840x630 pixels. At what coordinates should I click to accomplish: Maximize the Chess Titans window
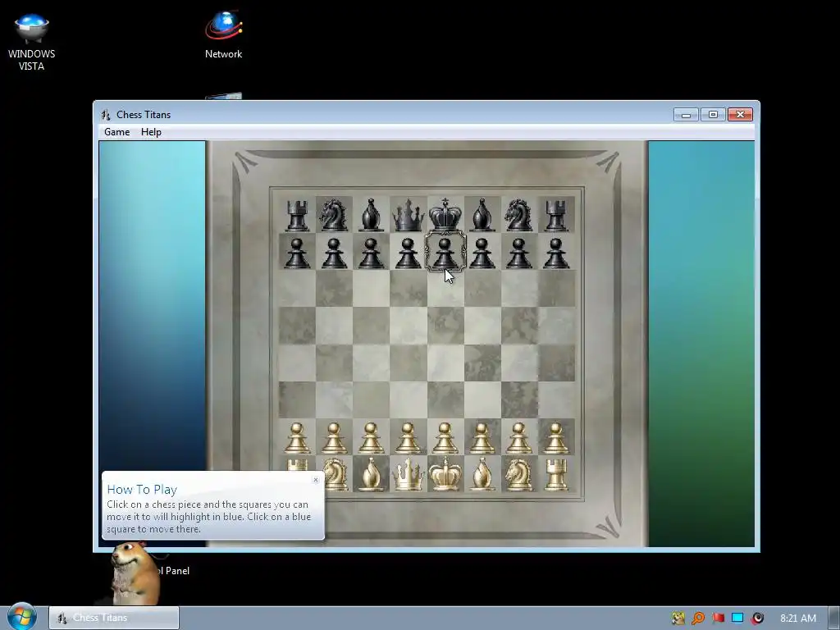713,115
